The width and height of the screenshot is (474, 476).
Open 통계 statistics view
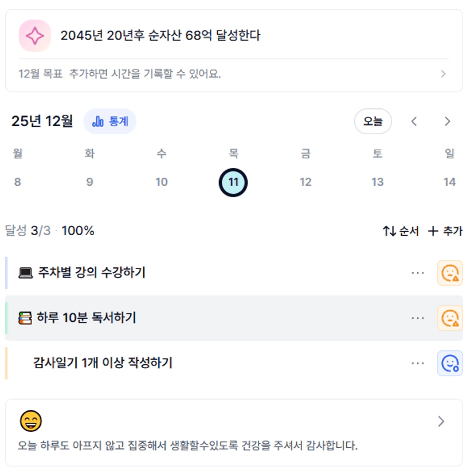pos(110,122)
